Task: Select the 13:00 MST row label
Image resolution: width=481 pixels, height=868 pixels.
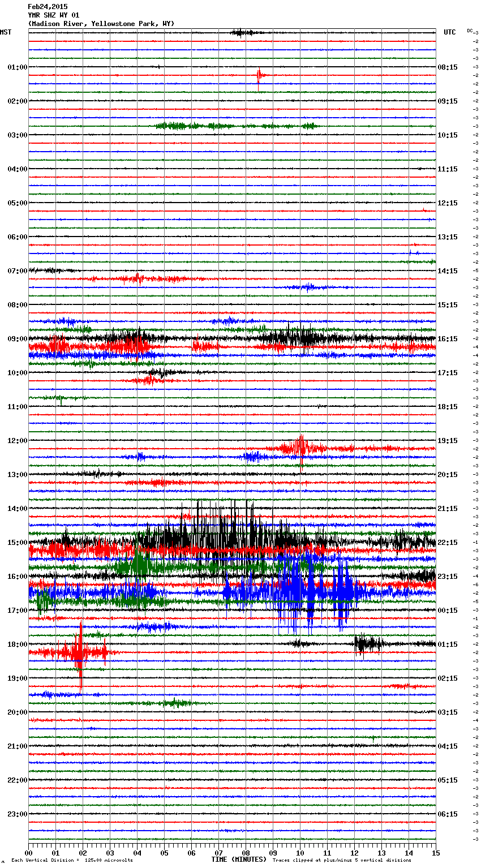Action: tap(18, 474)
